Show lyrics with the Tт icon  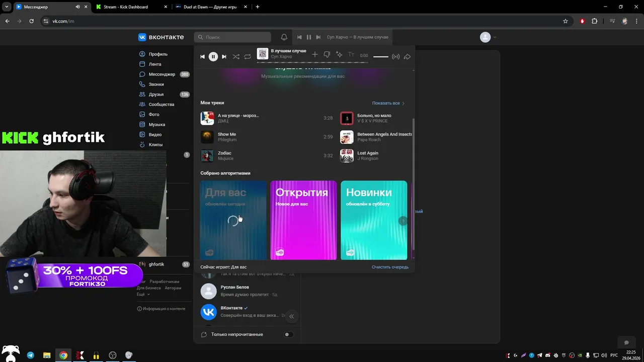pyautogui.click(x=351, y=54)
